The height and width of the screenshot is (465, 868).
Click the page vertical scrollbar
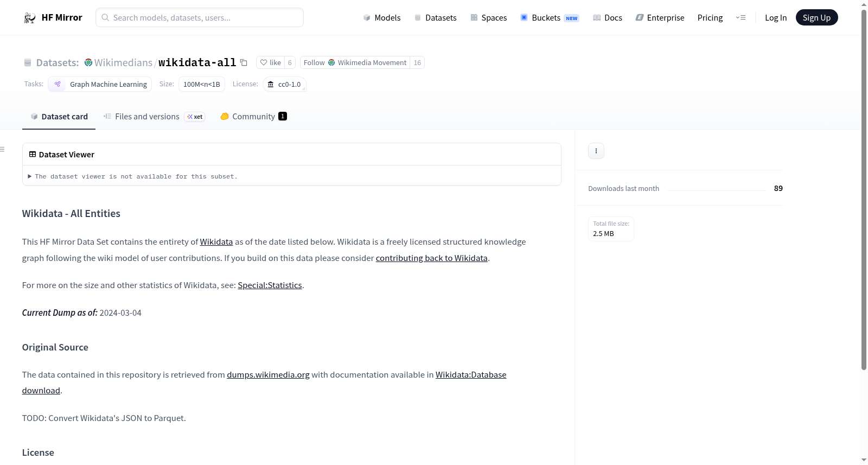[x=864, y=190]
